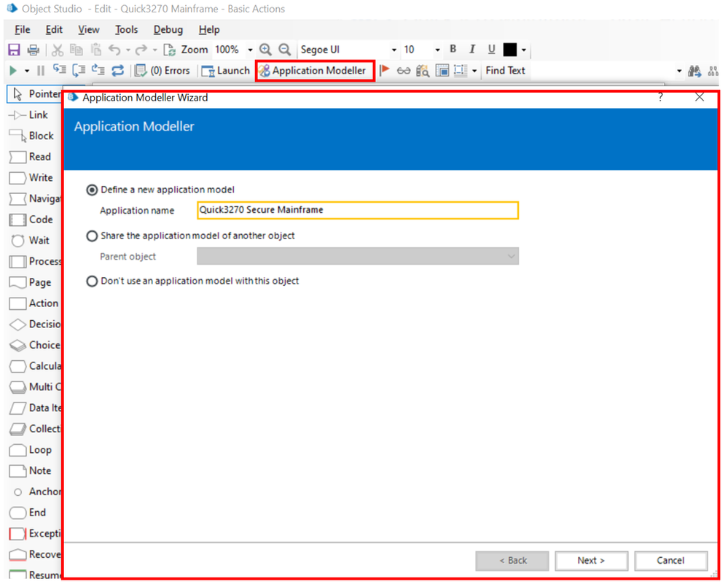
Task: Click the clipboard magnifier search icon
Action: pyautogui.click(x=423, y=71)
